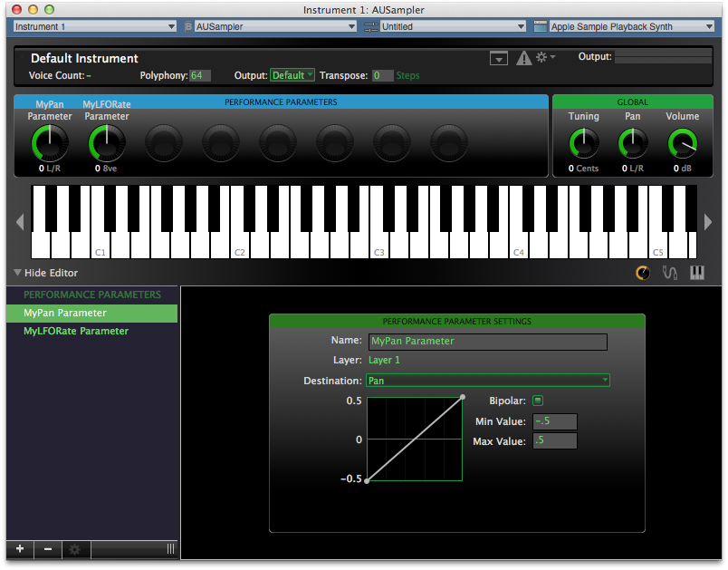
Task: Open the keyboard zones editor view
Action: click(x=697, y=273)
